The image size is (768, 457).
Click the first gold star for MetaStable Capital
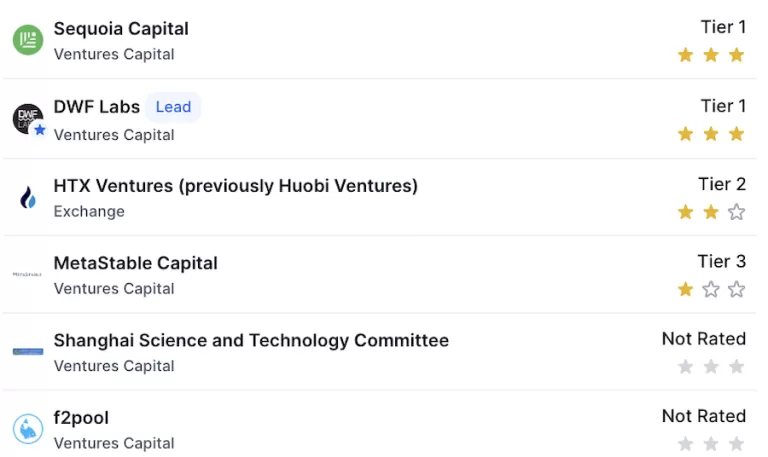pos(685,289)
